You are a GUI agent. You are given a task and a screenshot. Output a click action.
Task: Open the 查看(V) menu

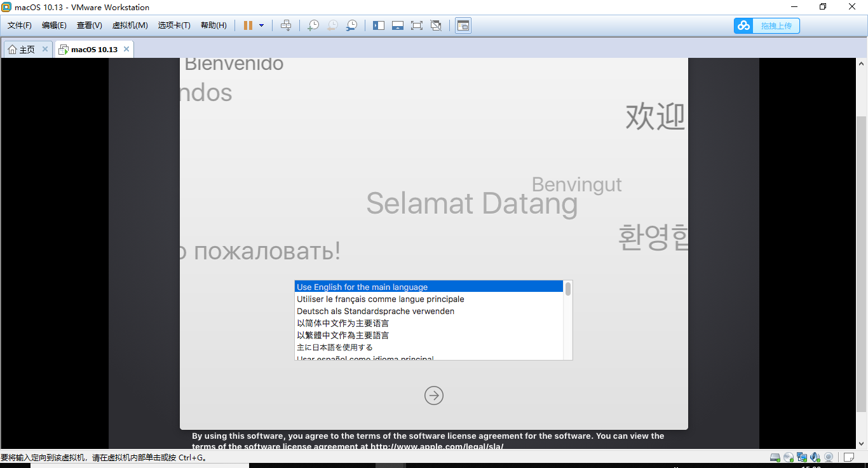pyautogui.click(x=89, y=25)
